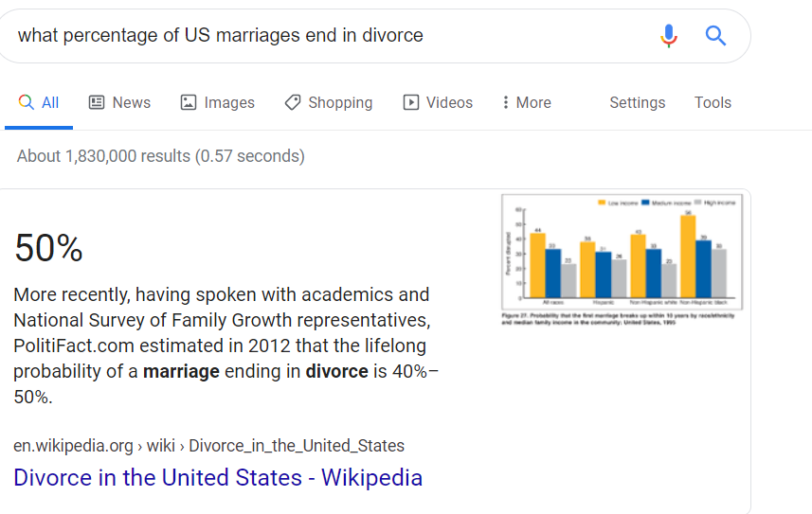Screen dimensions: 812x514
Task: Click the three-dot More icon
Action: pyautogui.click(x=505, y=102)
